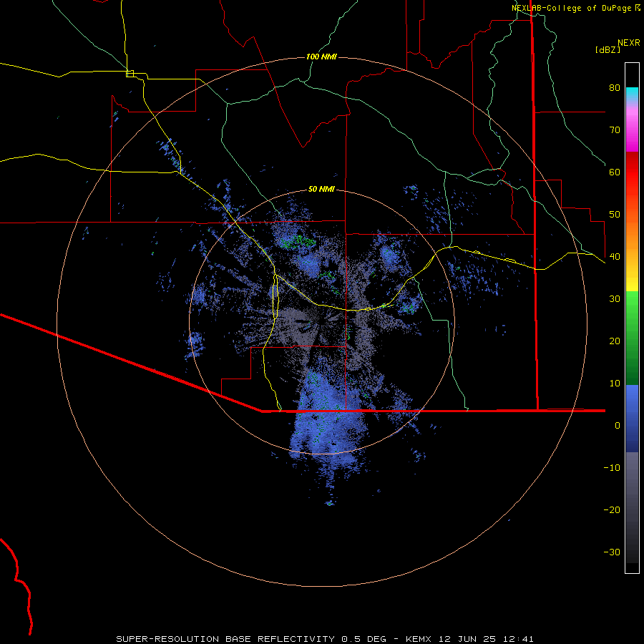Click the 50 NMI range ring label
Screen dimensions: 644x644
(321, 190)
